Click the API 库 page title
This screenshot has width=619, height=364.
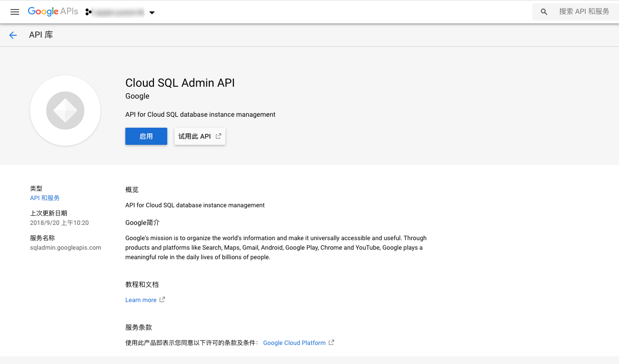pyautogui.click(x=41, y=35)
